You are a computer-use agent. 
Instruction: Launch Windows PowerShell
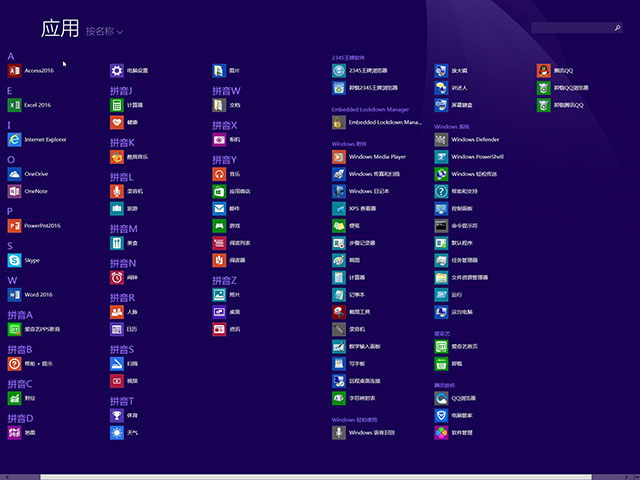tap(469, 157)
